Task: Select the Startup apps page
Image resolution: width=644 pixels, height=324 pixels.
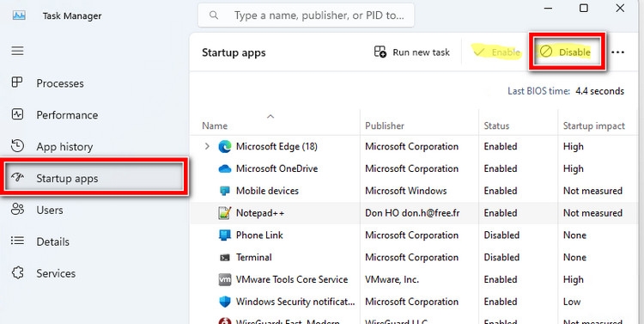Action: point(94,178)
